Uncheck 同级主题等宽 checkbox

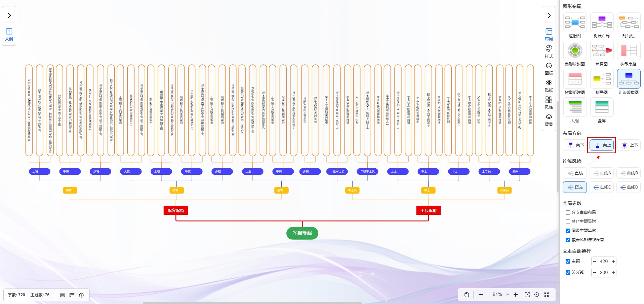click(x=568, y=231)
